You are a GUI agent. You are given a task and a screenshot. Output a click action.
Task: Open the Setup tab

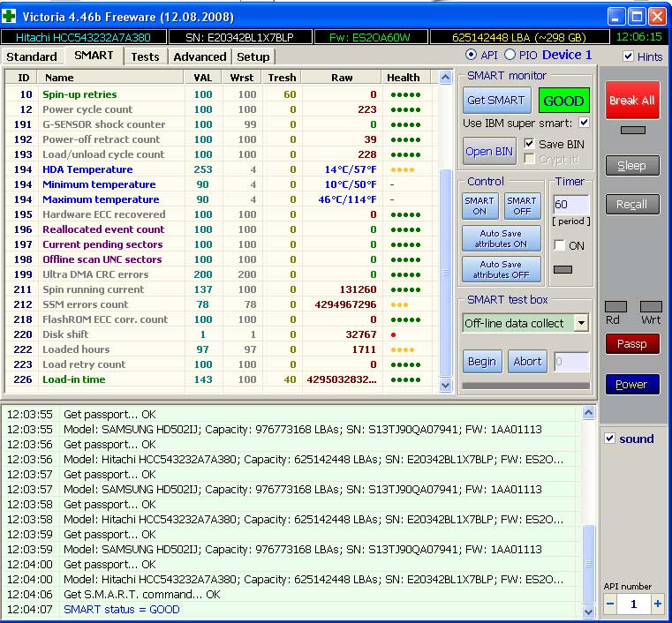point(253,57)
